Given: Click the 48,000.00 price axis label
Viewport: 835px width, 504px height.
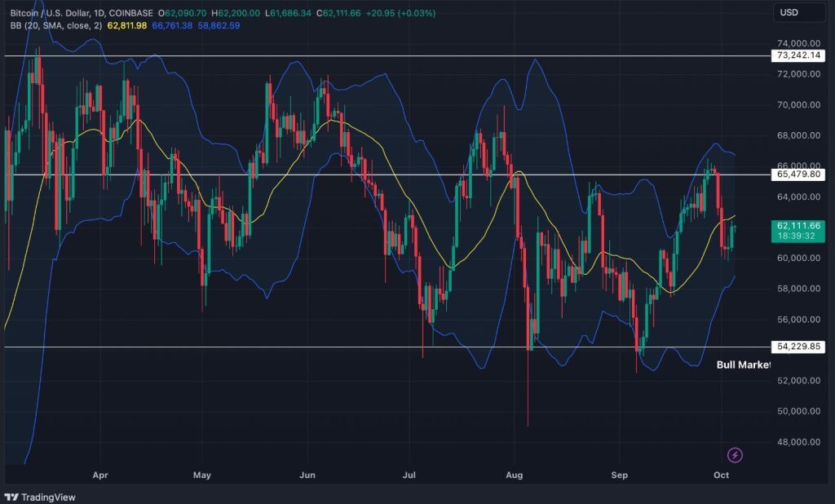Looking at the screenshot, I should 799,442.
